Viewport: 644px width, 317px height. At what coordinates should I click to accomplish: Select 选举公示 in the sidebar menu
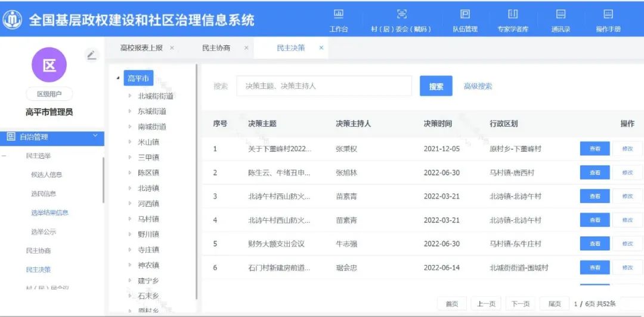(x=44, y=232)
